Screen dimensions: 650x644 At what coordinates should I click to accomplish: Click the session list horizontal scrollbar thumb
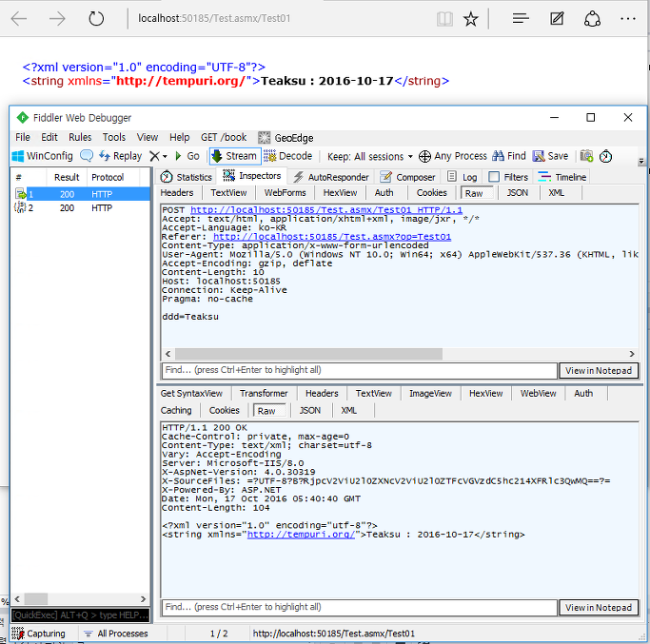pos(35,599)
